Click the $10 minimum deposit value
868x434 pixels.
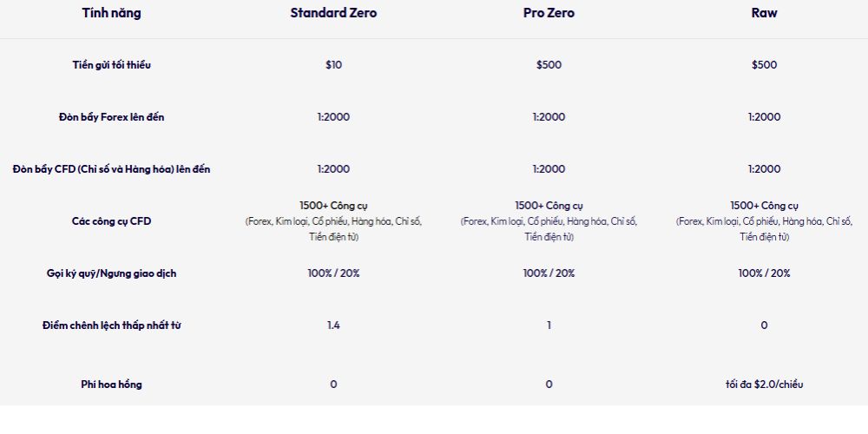click(333, 65)
